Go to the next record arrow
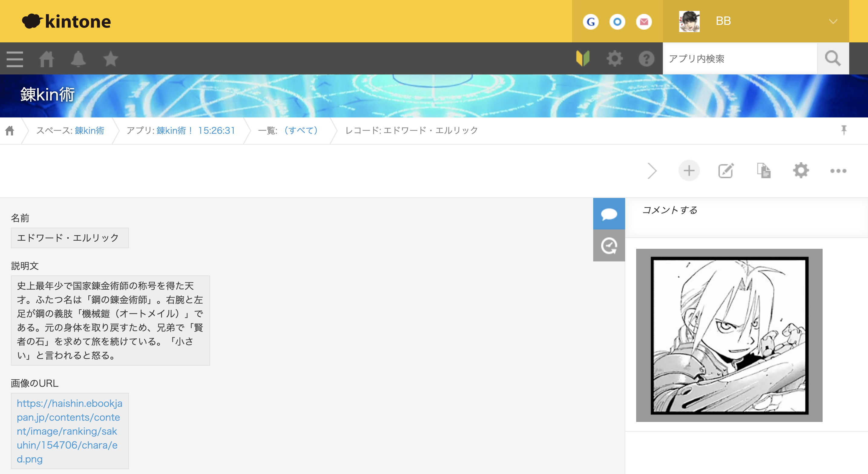Viewport: 868px width, 474px height. click(652, 171)
